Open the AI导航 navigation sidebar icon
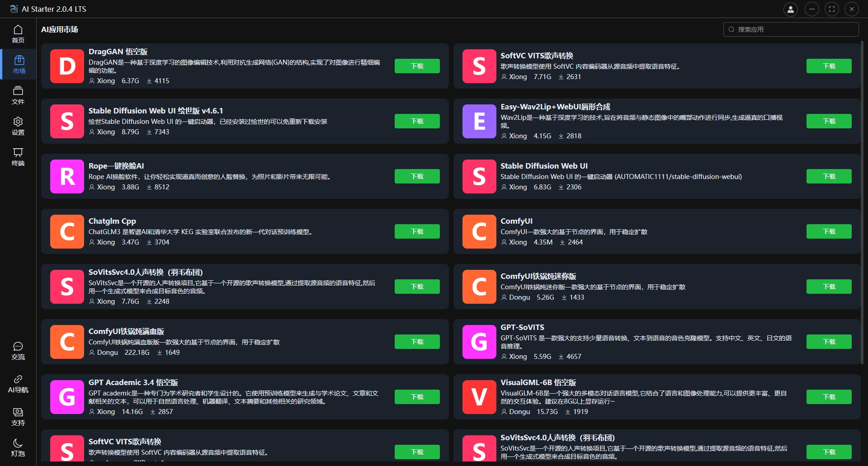868x466 pixels. (x=18, y=383)
